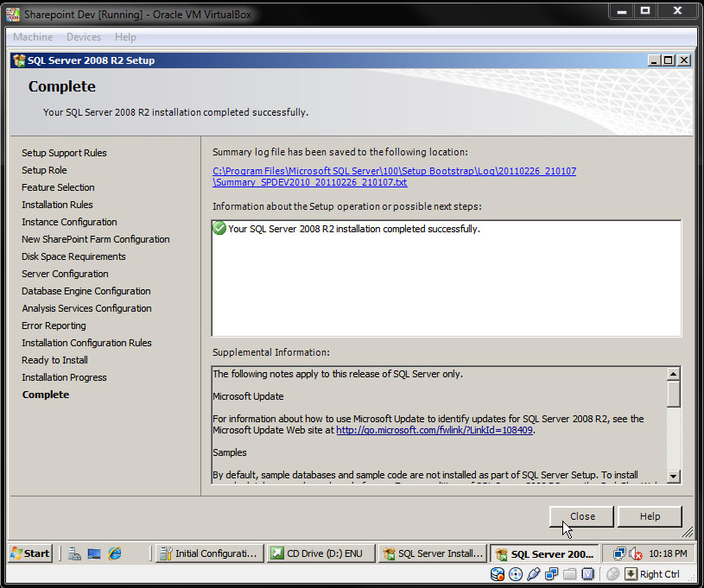The height and width of the screenshot is (588, 704).
Task: Click the bold Complete step in sidebar
Action: click(46, 395)
